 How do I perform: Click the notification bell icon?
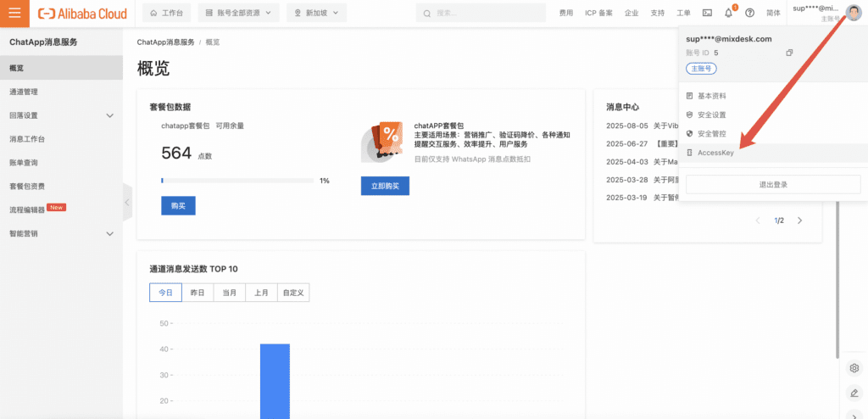728,13
